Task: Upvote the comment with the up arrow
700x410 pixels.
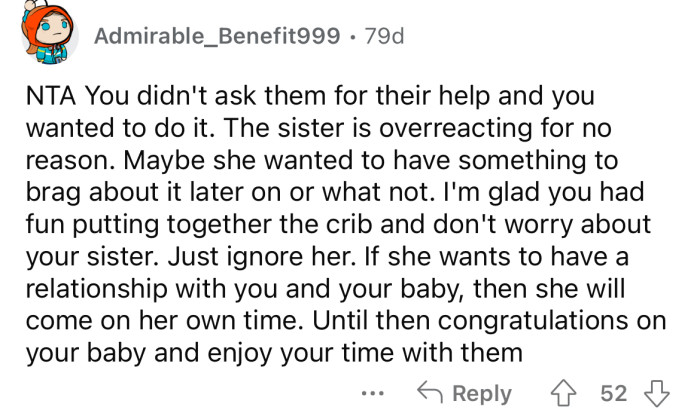Action: (x=564, y=392)
